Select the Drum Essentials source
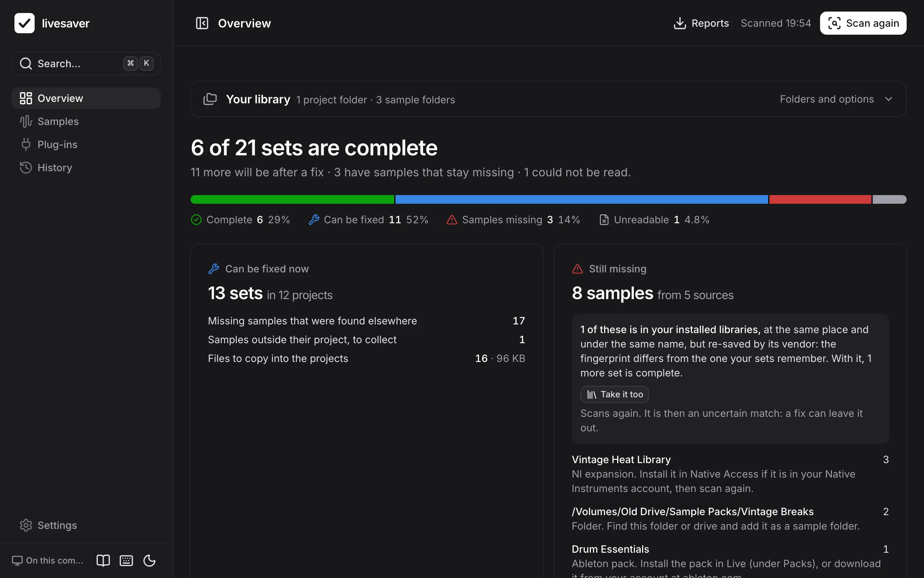The image size is (924, 578). point(730,560)
